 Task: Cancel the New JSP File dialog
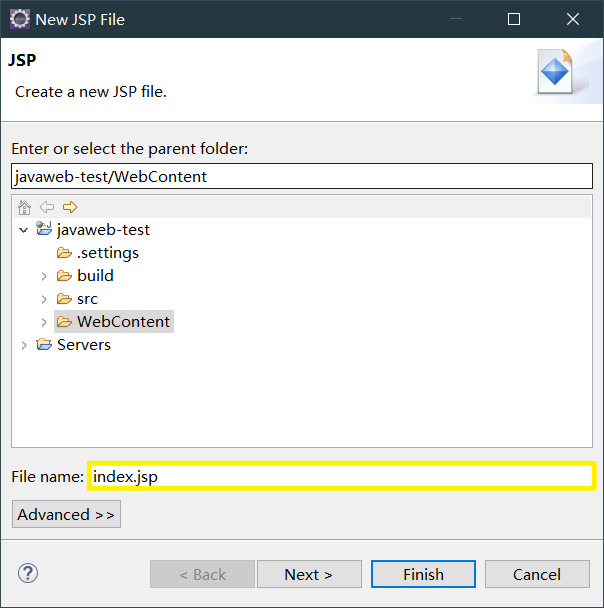[x=537, y=574]
